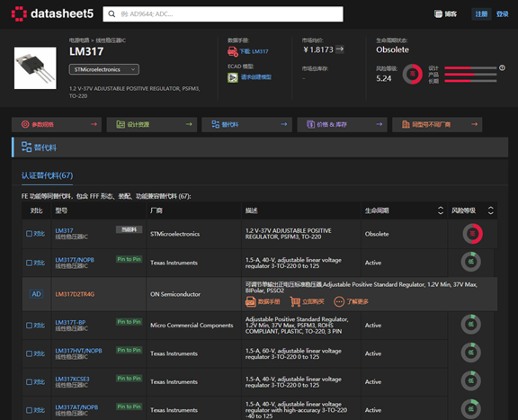Click the top risk level donut chart
The image size is (518, 420).
pos(412,74)
